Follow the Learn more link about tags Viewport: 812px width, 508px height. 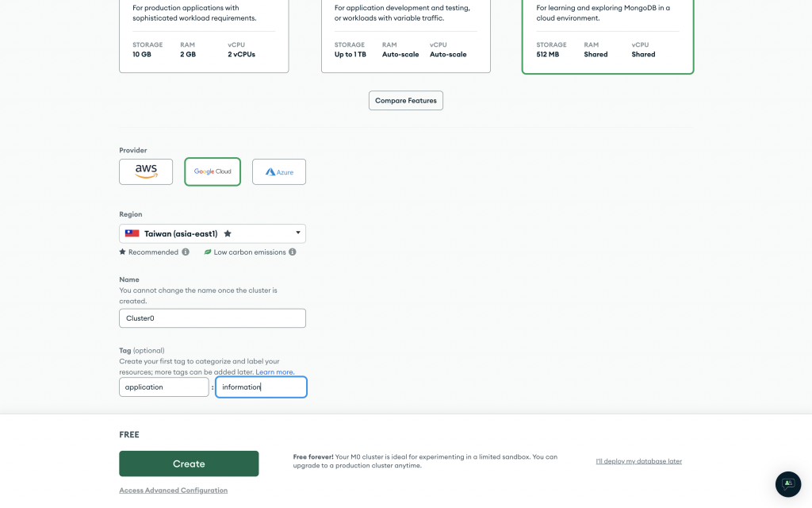pyautogui.click(x=274, y=372)
